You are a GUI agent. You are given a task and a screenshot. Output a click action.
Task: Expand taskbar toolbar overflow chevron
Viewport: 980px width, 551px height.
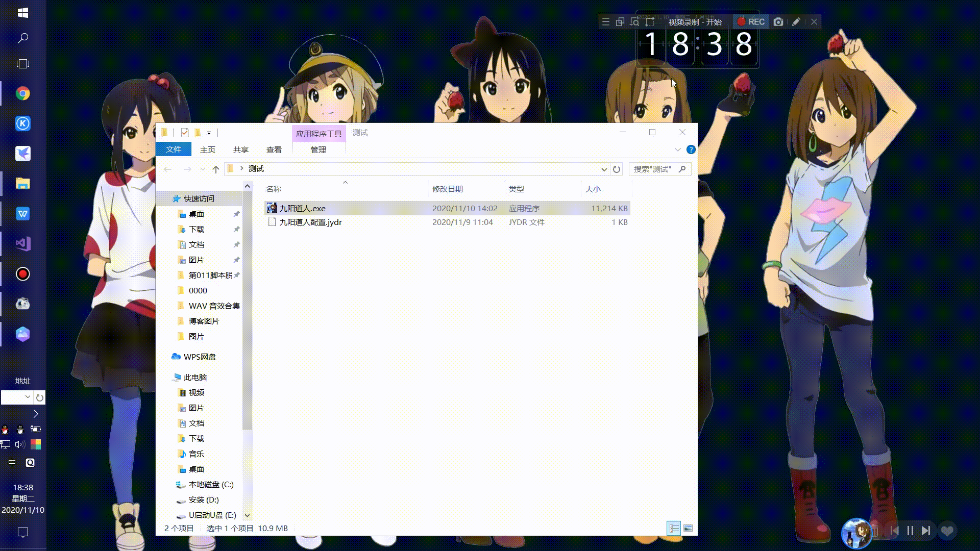pos(35,413)
